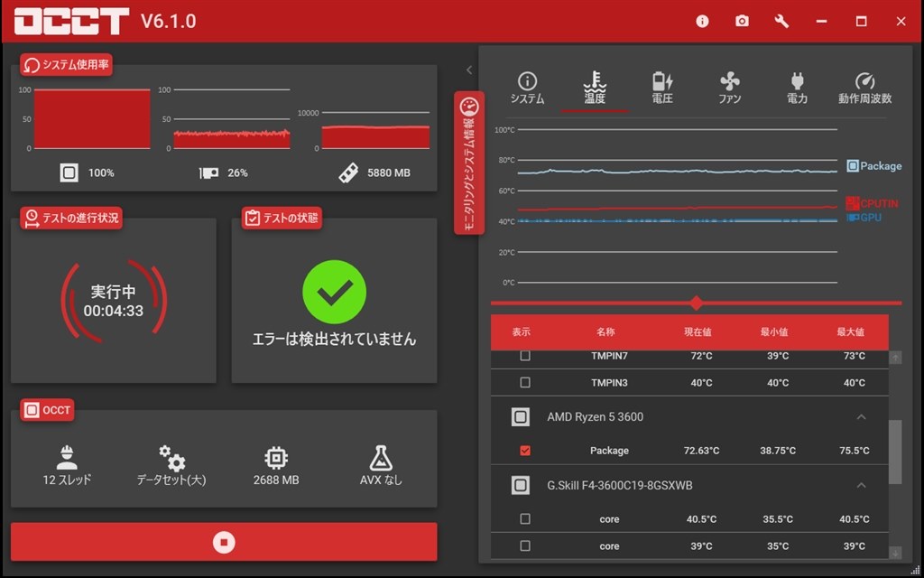Click the TMPIN7 sensor name

click(x=609, y=356)
